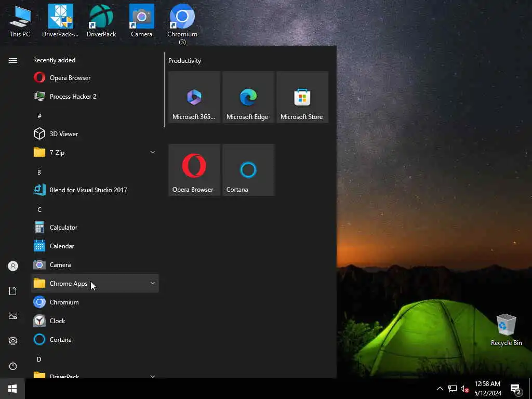Expand the Chrome Apps folder chevron
532x399 pixels.
click(153, 283)
